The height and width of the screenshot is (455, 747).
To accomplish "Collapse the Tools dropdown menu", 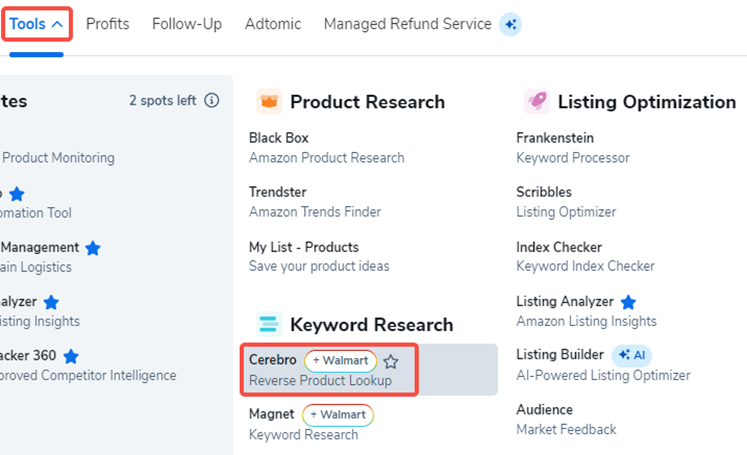I will pos(36,24).
